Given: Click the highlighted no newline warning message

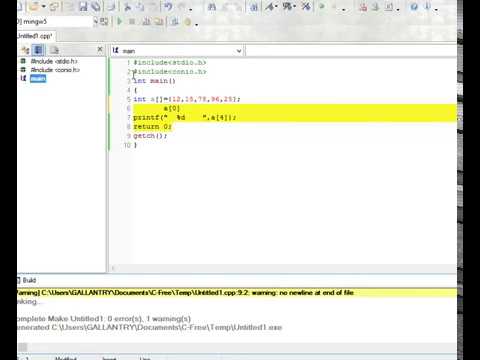Looking at the screenshot, I should click(x=186, y=293).
